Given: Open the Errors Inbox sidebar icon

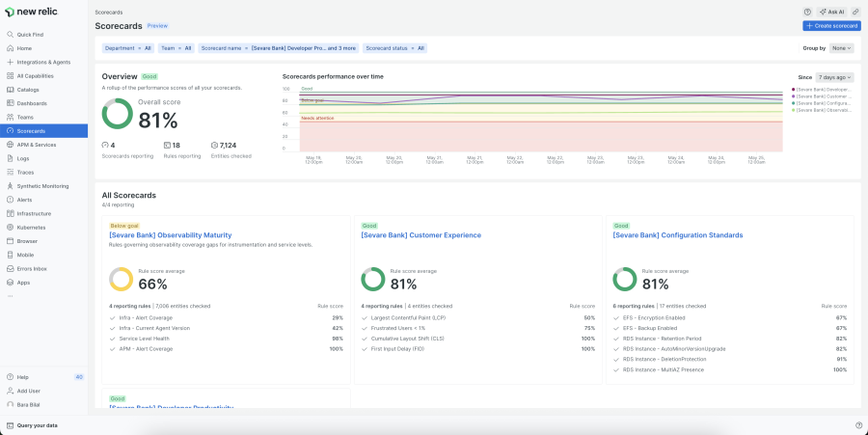Looking at the screenshot, I should (x=10, y=269).
